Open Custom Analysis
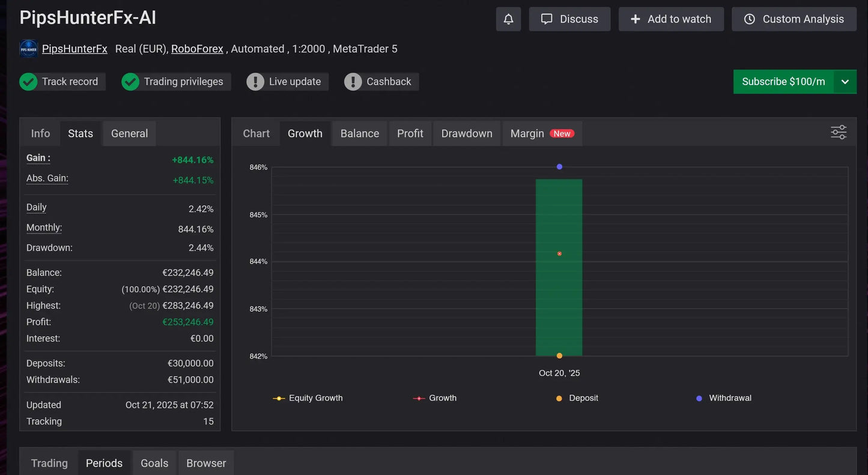 click(x=794, y=19)
